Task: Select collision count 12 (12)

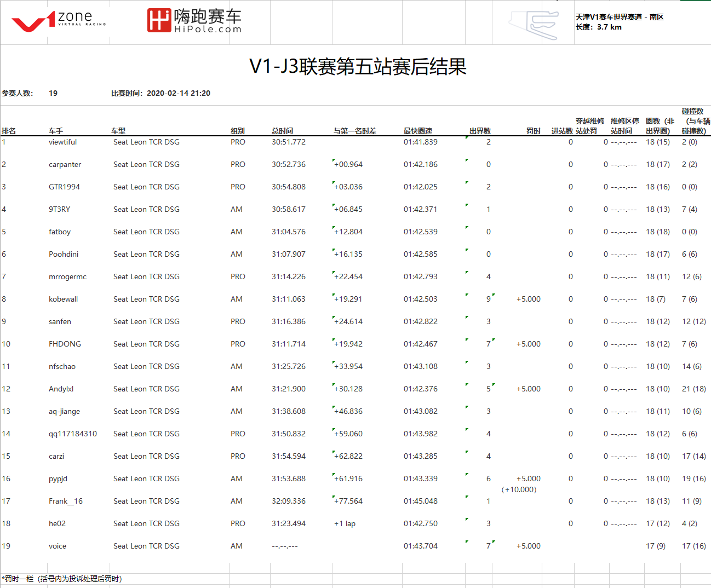Action: coord(694,321)
